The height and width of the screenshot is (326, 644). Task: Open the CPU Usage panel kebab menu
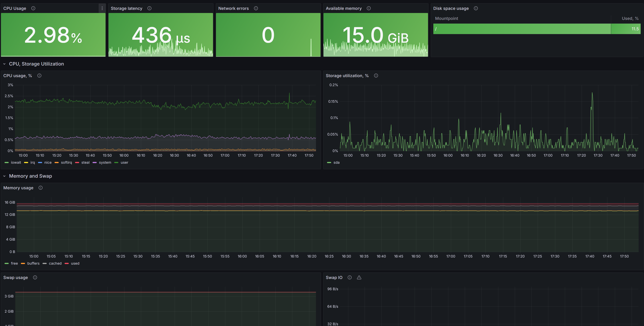click(102, 8)
